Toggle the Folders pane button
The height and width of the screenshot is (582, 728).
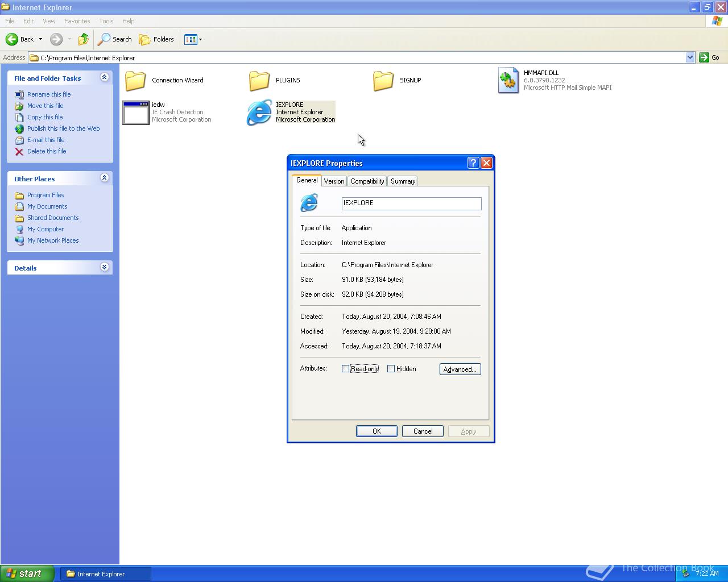[156, 39]
